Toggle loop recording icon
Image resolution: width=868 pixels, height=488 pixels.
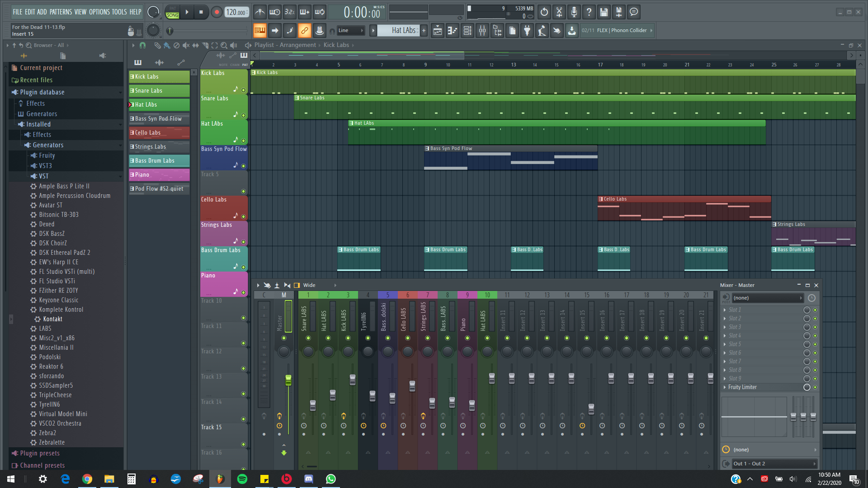[x=320, y=12]
